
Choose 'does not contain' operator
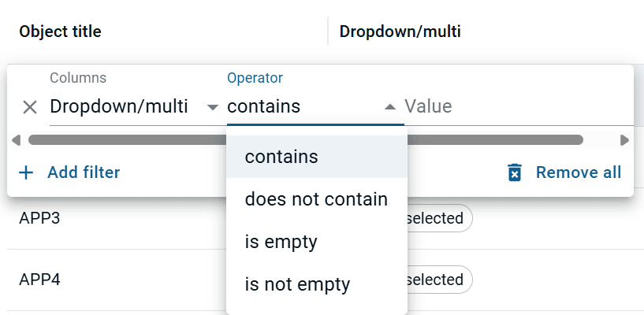pyautogui.click(x=317, y=199)
